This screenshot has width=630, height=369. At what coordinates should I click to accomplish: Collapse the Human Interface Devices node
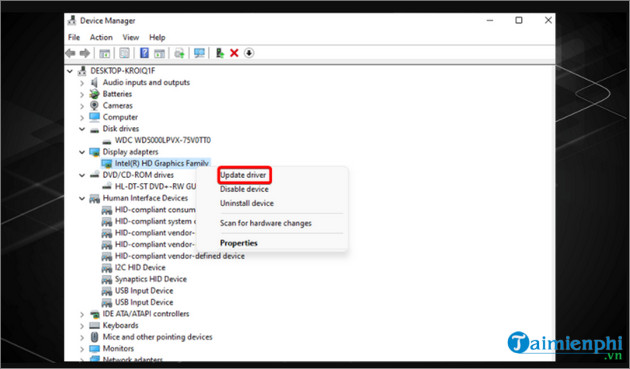82,198
